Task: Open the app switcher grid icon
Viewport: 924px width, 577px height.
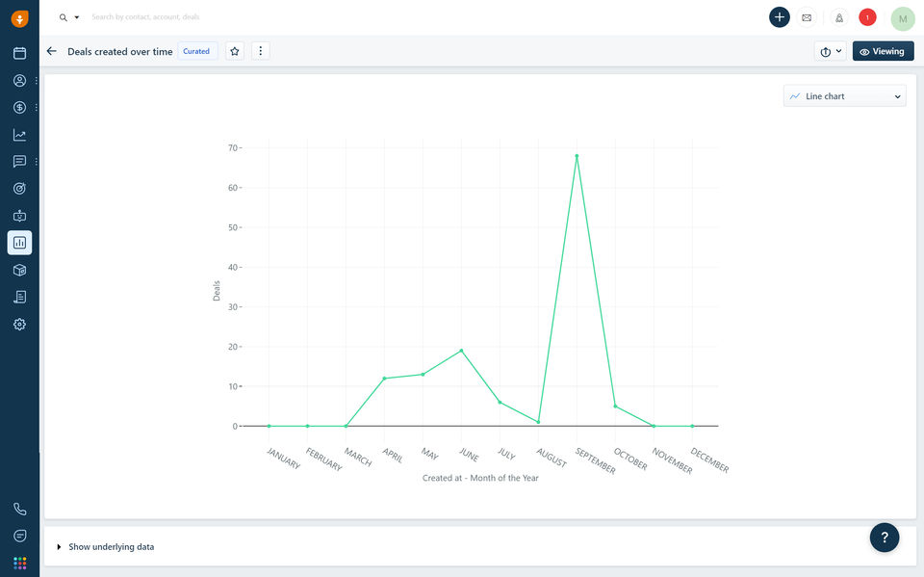Action: point(19,563)
